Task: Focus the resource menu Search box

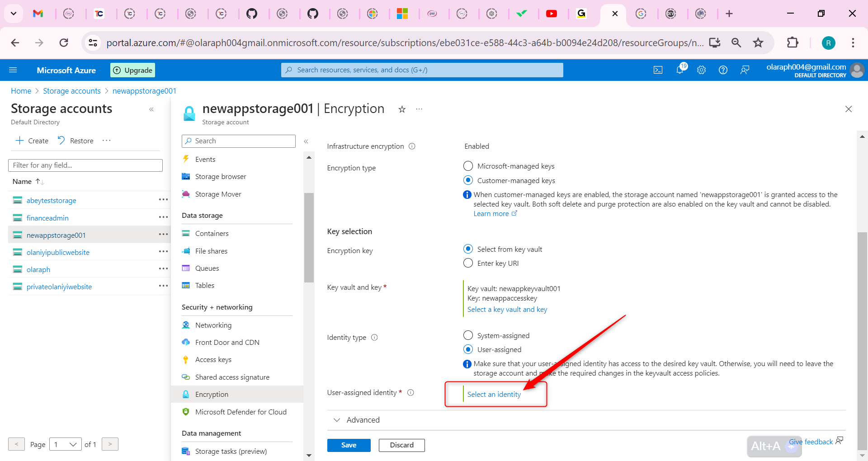Action: [x=239, y=141]
